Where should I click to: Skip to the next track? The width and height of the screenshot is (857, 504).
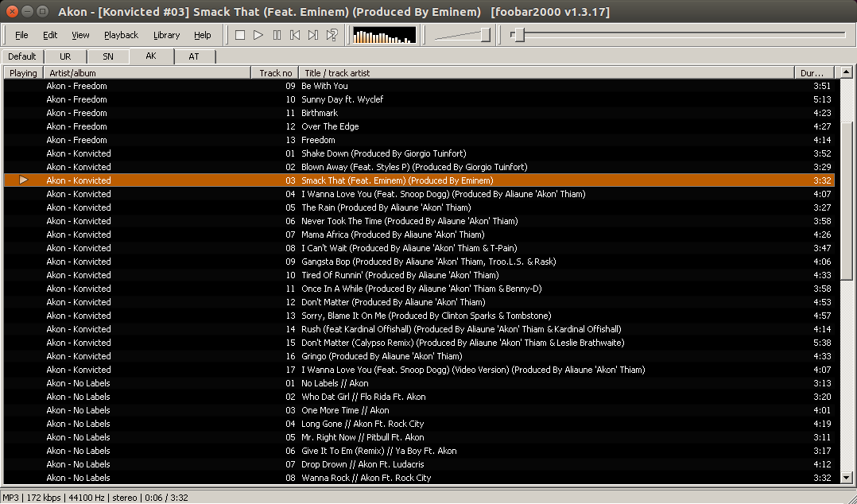313,35
